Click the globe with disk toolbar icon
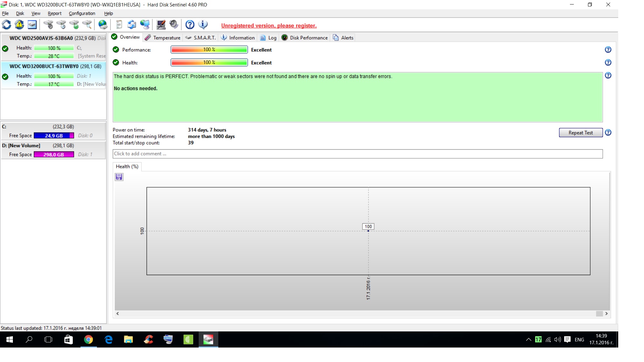This screenshot has width=644, height=362. click(103, 25)
